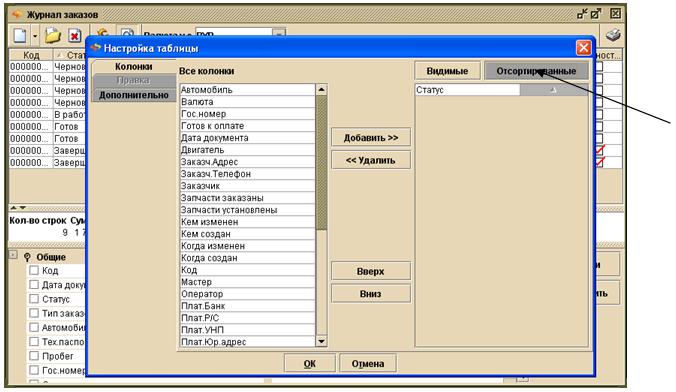Select Мастер in the columns list
Screen dimensions: 676x392
click(247, 282)
